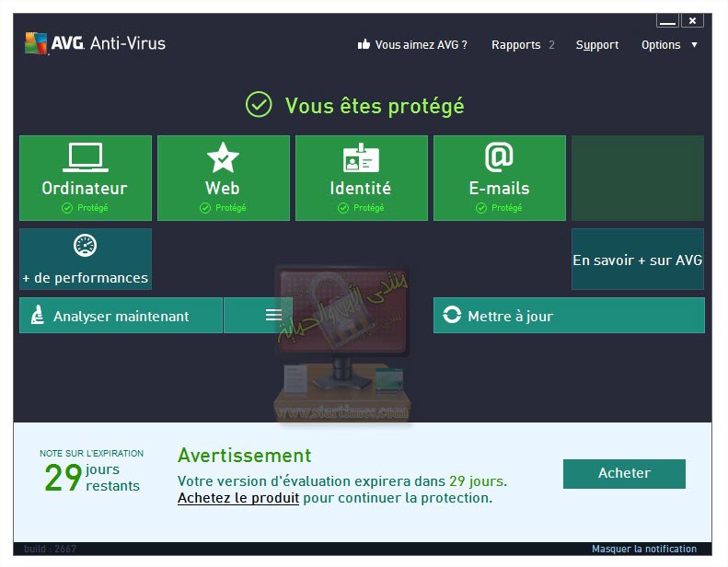Click the E-mails tile label
The height and width of the screenshot is (567, 728).
pyautogui.click(x=499, y=188)
